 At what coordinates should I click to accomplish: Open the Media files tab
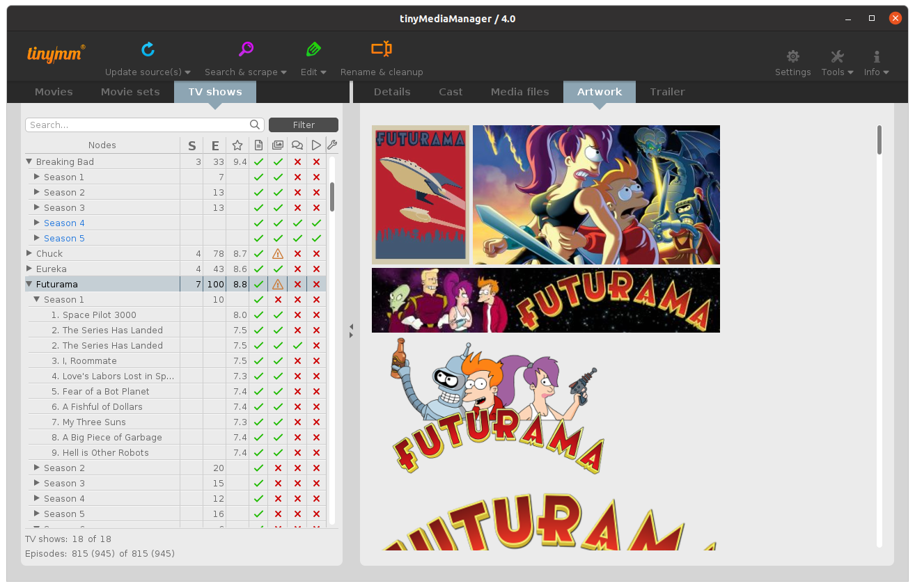(519, 92)
